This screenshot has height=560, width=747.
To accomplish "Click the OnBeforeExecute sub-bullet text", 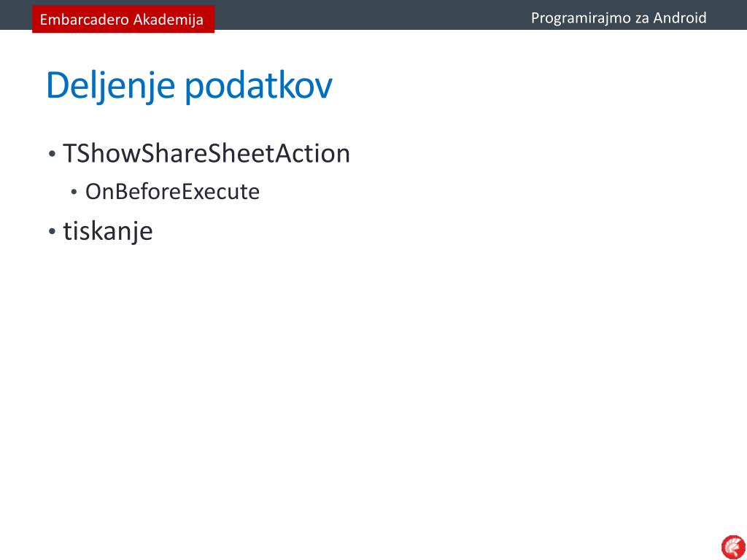I will [172, 192].
